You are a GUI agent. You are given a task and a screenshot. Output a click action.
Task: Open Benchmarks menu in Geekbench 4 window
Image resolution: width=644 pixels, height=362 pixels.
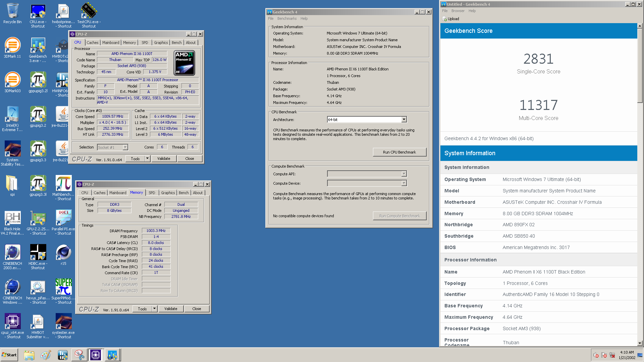coord(287,18)
